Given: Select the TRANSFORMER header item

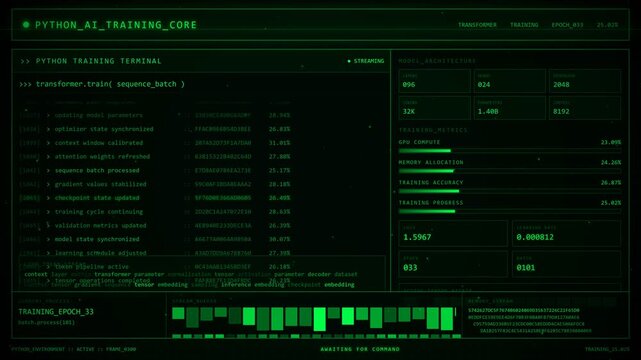Looking at the screenshot, I should (x=477, y=25).
